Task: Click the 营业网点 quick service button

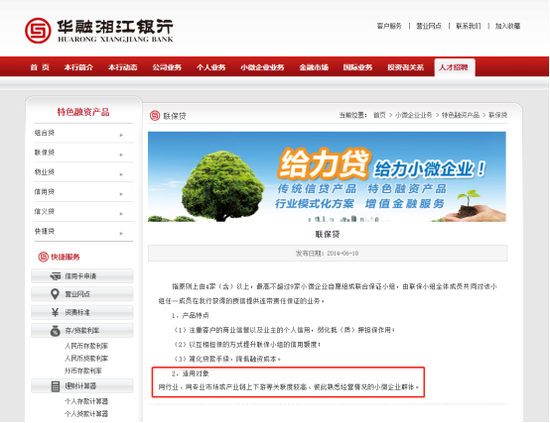Action: [x=82, y=294]
